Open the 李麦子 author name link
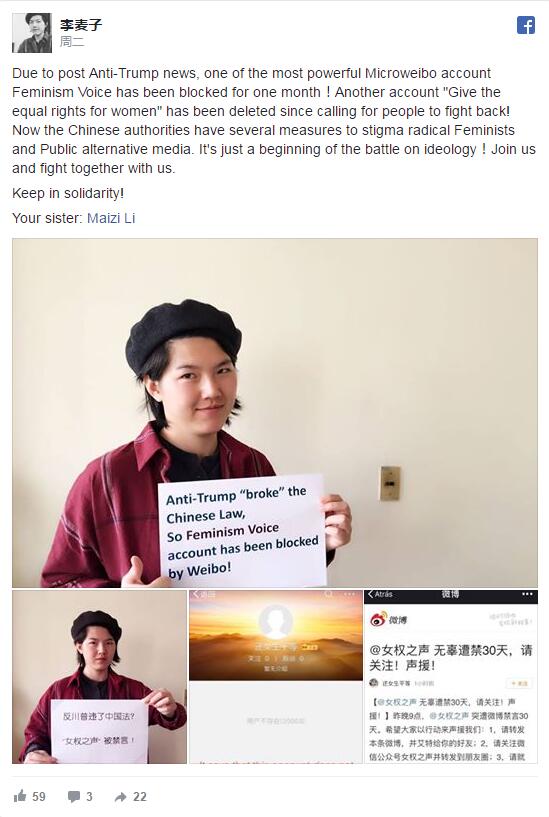This screenshot has height=817, width=549. [x=81, y=24]
